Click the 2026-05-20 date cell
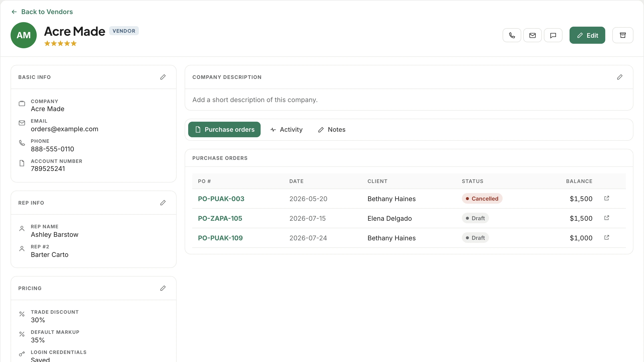The height and width of the screenshot is (362, 644). coord(308,199)
